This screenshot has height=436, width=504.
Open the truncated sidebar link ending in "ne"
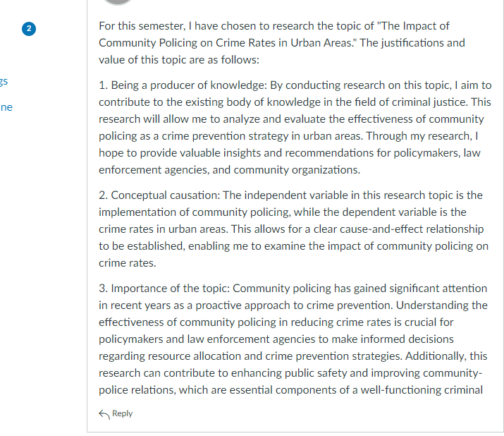(x=6, y=107)
